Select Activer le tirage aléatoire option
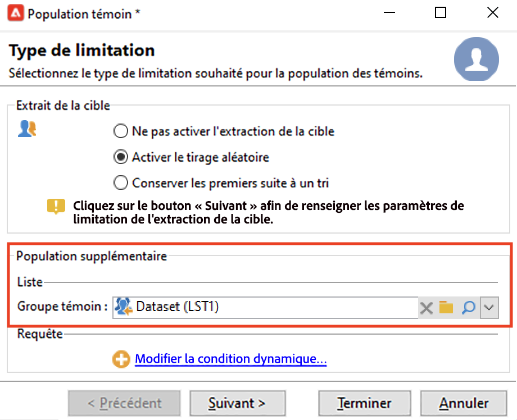This screenshot has width=517, height=420. 120,157
